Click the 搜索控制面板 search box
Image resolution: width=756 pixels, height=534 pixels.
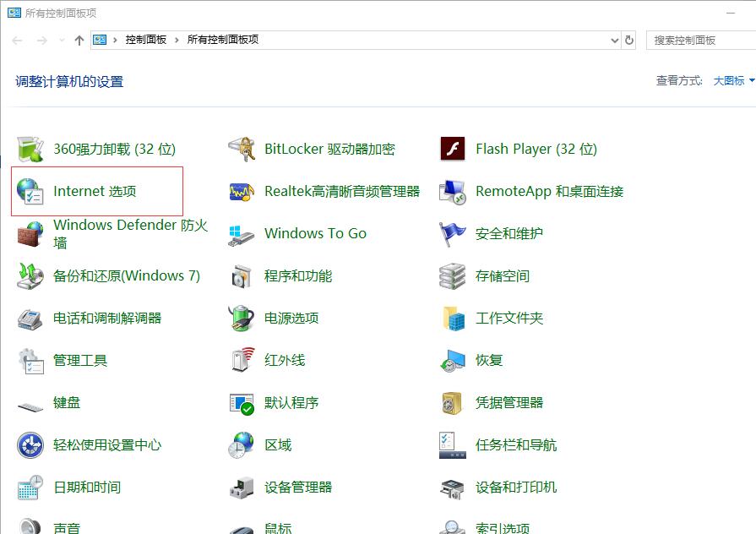point(701,40)
